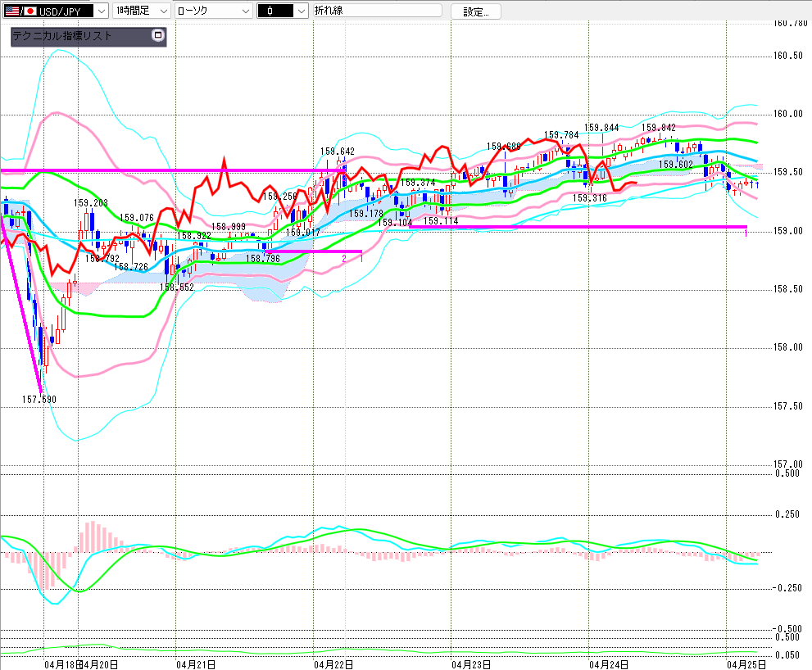Click the 04月24日 date axis marker
Viewport: 812px width, 670px height.
(x=608, y=664)
